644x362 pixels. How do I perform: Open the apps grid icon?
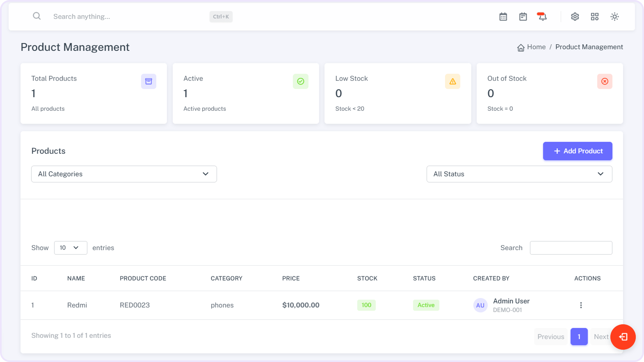click(594, 17)
